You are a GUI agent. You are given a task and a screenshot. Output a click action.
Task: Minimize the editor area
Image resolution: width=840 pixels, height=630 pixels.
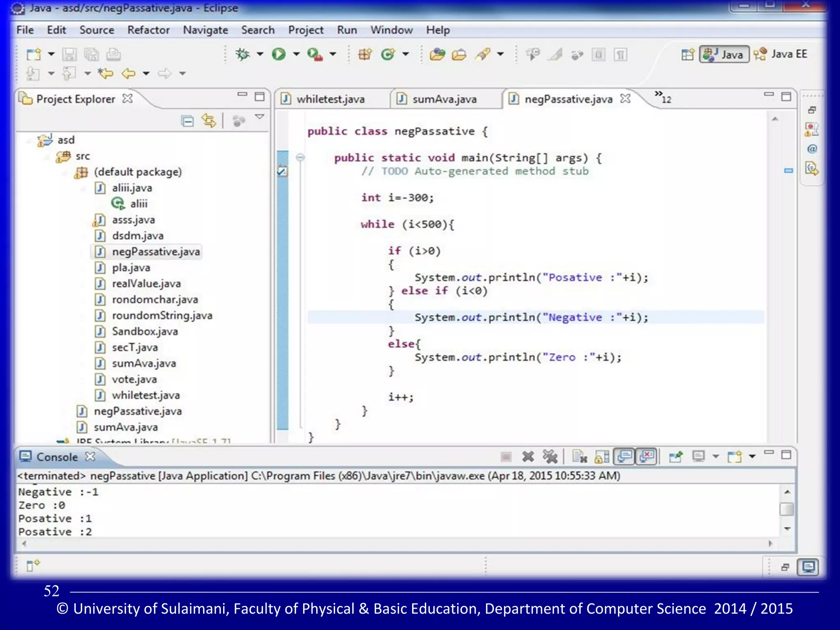click(x=769, y=95)
